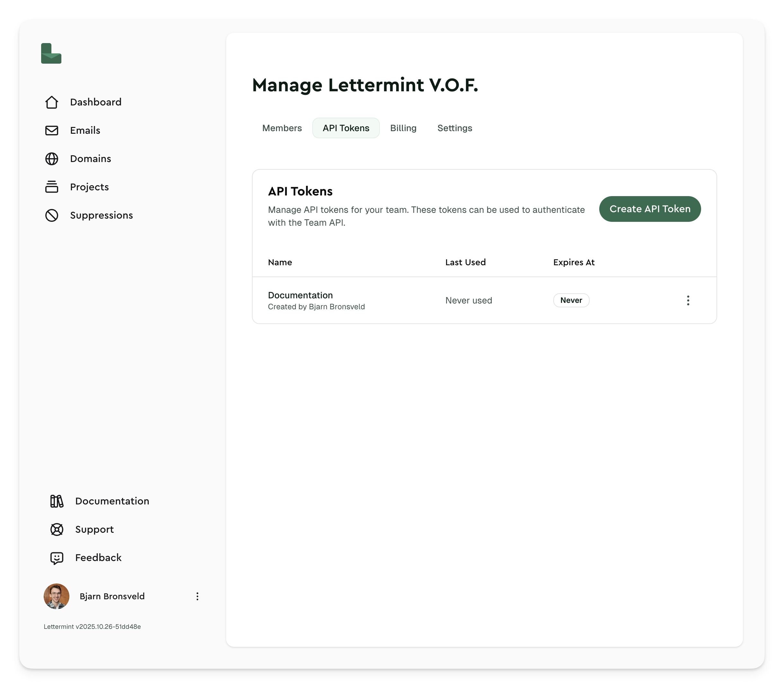Open Domains using the globe icon
784x688 pixels.
[52, 158]
